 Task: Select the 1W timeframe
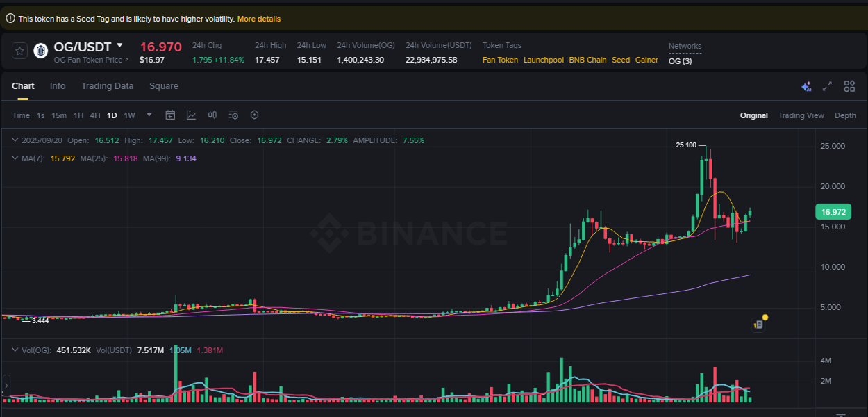pyautogui.click(x=129, y=115)
